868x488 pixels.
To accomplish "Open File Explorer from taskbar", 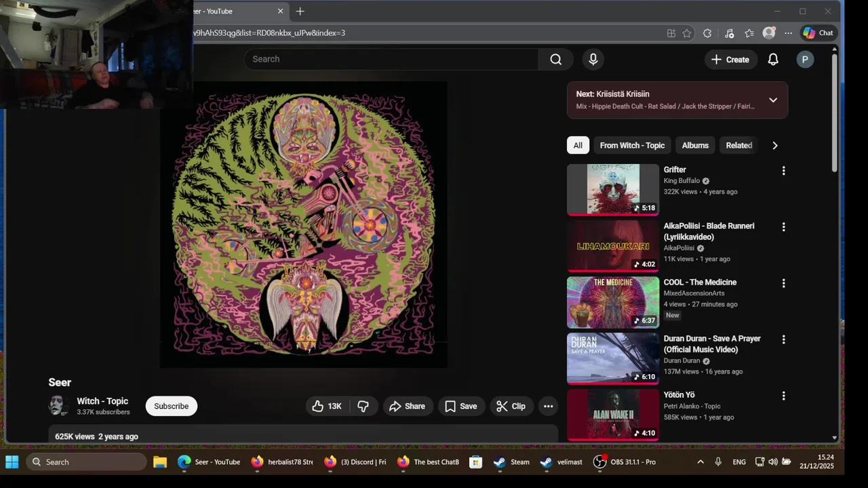I will [x=160, y=462].
